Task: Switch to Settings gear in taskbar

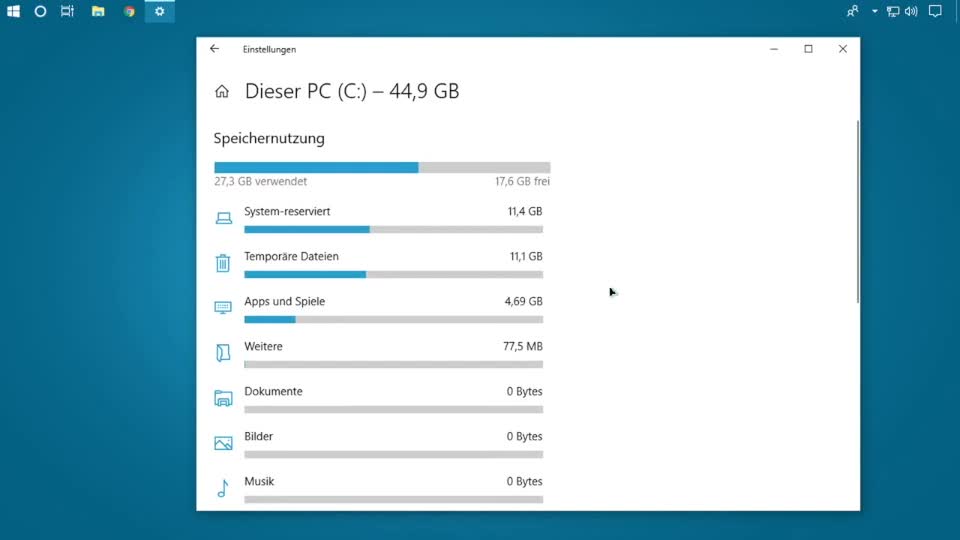Action: tap(160, 11)
